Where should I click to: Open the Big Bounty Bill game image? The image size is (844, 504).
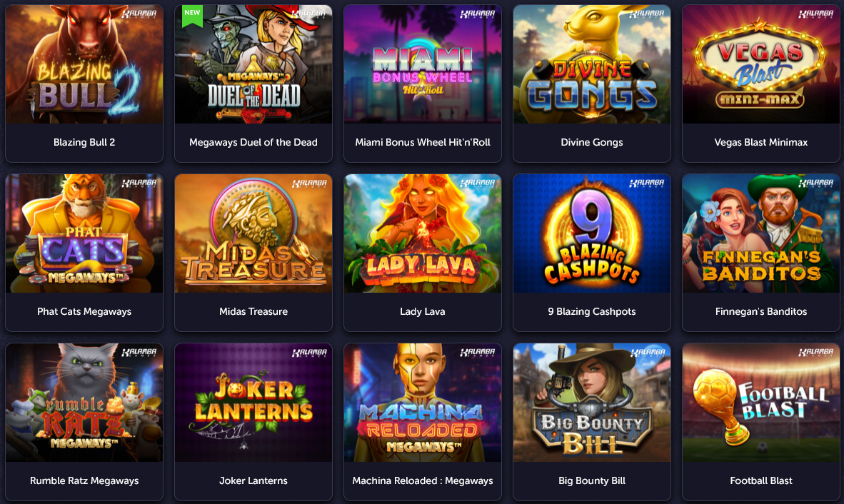click(591, 403)
